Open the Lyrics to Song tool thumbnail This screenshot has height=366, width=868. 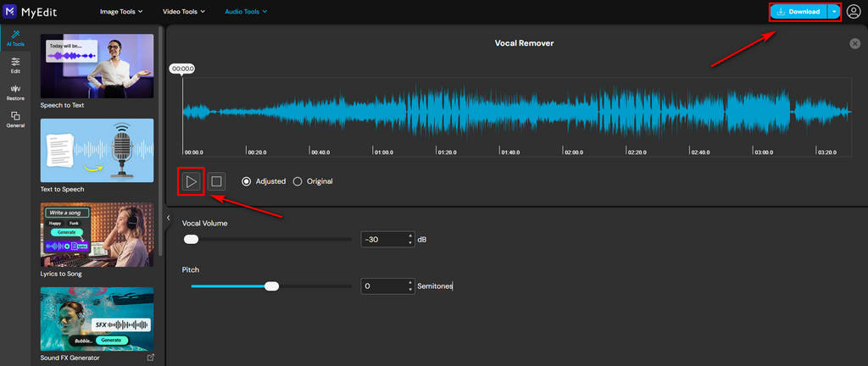coord(97,235)
